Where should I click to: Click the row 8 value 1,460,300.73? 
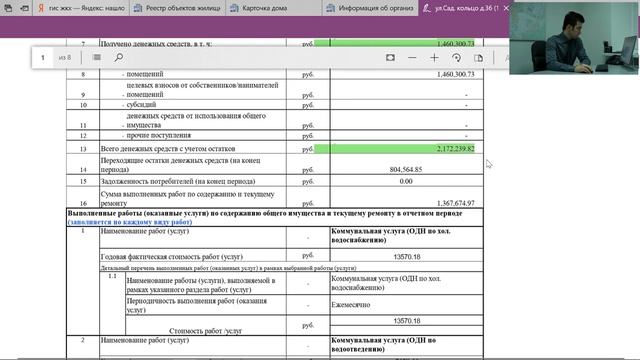pyautogui.click(x=456, y=74)
